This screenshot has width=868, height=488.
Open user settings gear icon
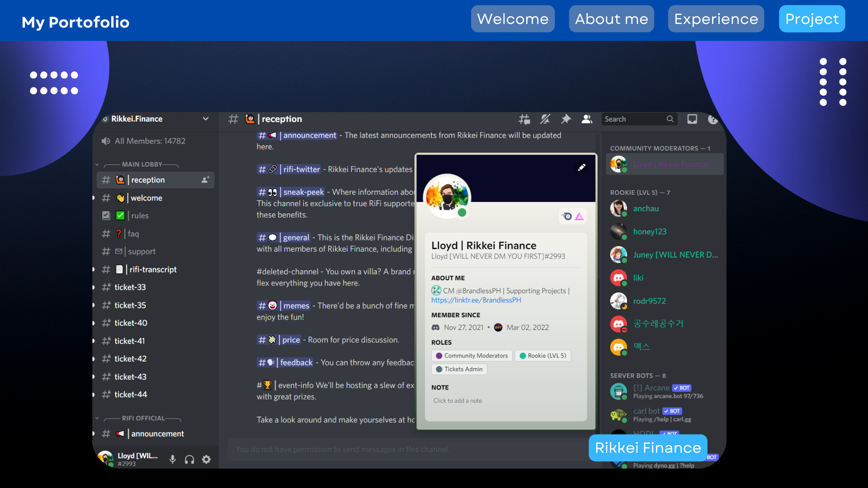(206, 460)
